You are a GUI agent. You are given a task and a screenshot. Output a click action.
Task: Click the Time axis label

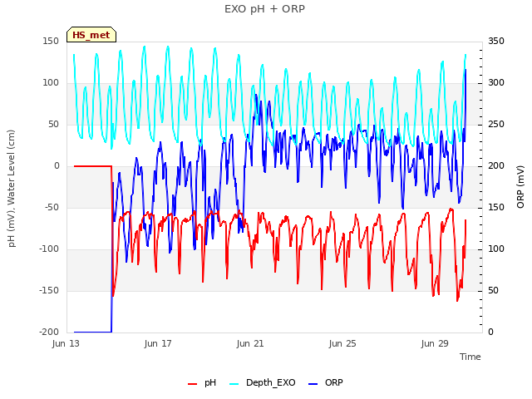470,357
